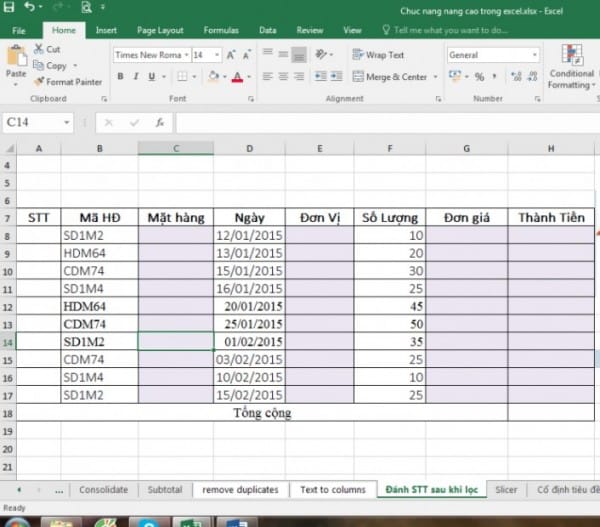This screenshot has height=527, width=600.
Task: Align text to top of cell
Action: click(x=268, y=54)
